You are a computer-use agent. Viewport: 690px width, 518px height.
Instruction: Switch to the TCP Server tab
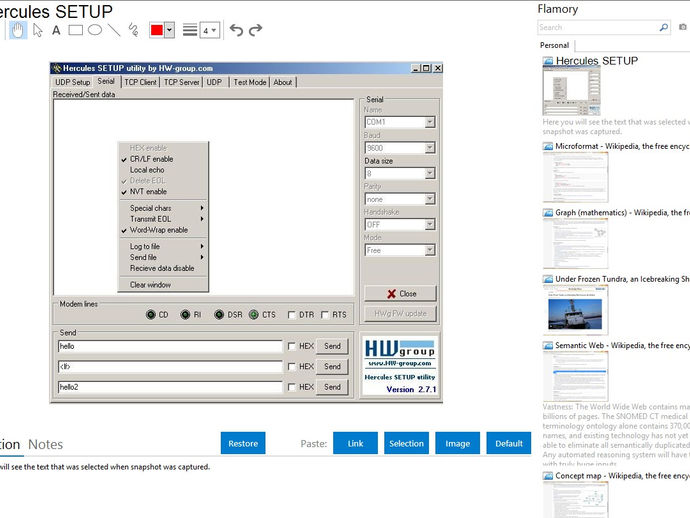[x=181, y=82]
